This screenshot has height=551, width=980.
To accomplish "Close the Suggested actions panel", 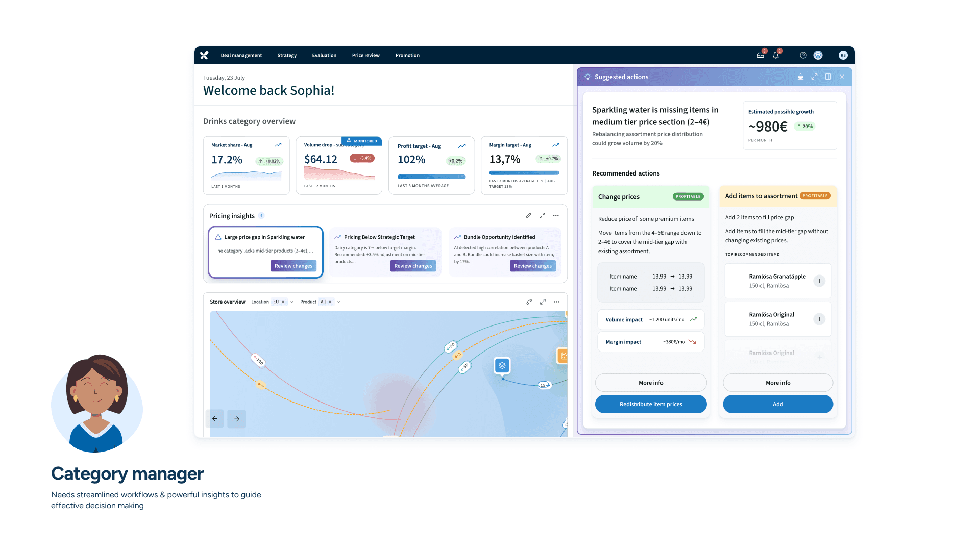I will coord(842,77).
